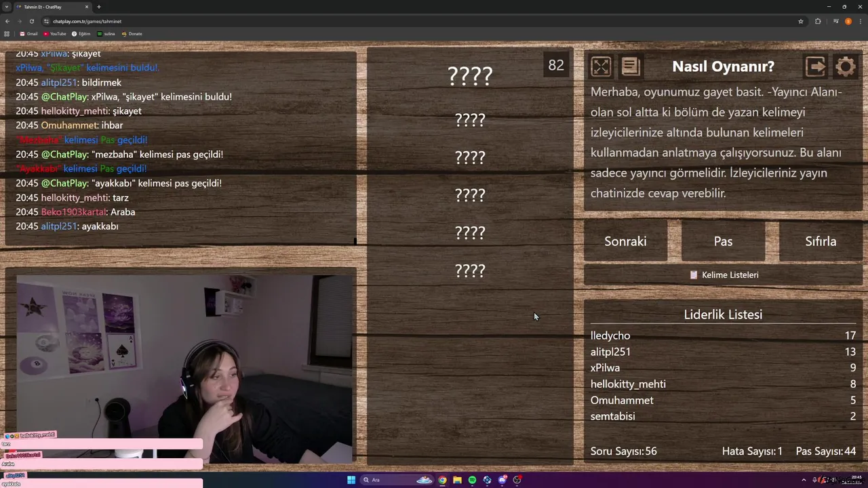Go forward with the browser forward arrow

pos(19,21)
